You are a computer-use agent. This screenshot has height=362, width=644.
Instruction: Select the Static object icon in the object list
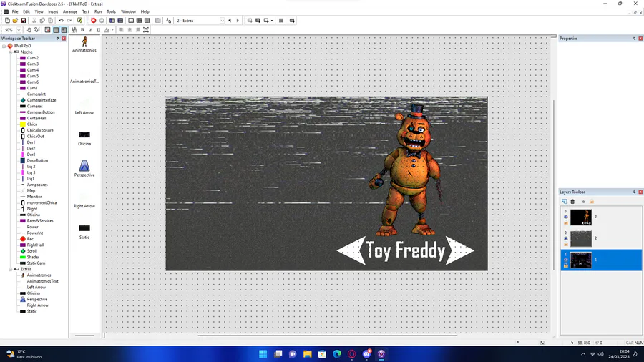point(84,228)
